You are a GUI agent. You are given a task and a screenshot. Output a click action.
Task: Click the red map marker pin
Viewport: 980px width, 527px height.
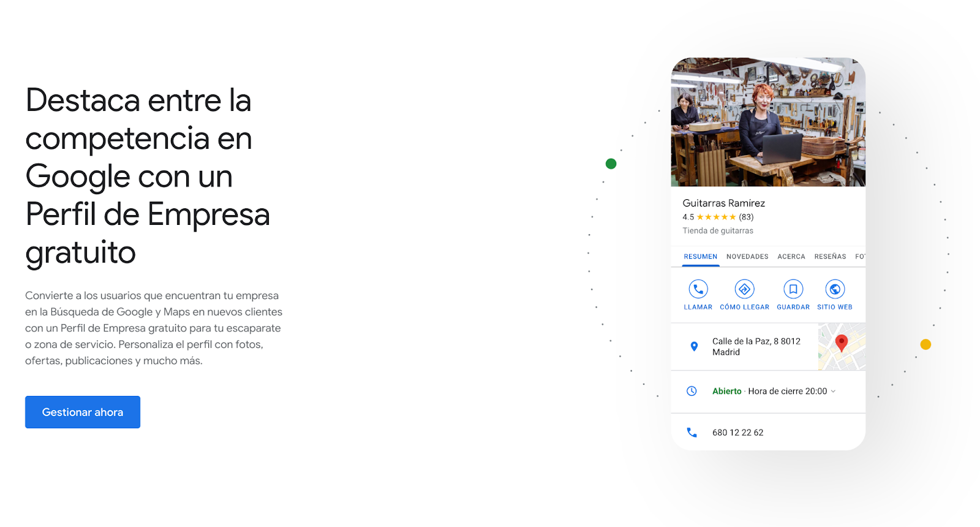(x=842, y=343)
